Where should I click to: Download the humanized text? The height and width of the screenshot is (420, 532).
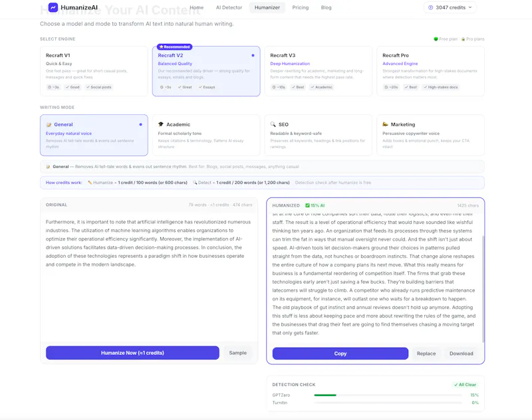click(x=461, y=354)
